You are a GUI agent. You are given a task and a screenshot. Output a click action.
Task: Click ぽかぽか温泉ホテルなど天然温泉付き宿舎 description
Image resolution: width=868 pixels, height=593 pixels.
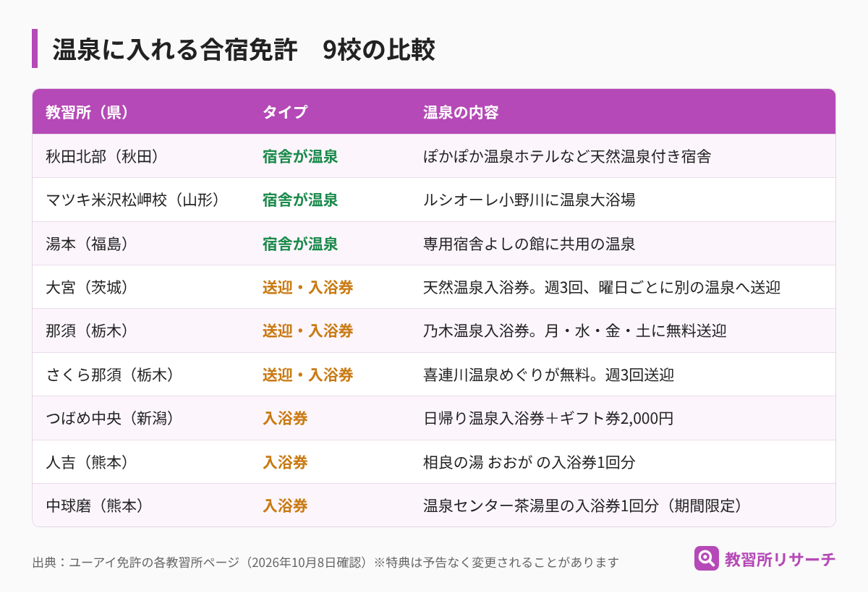(567, 156)
